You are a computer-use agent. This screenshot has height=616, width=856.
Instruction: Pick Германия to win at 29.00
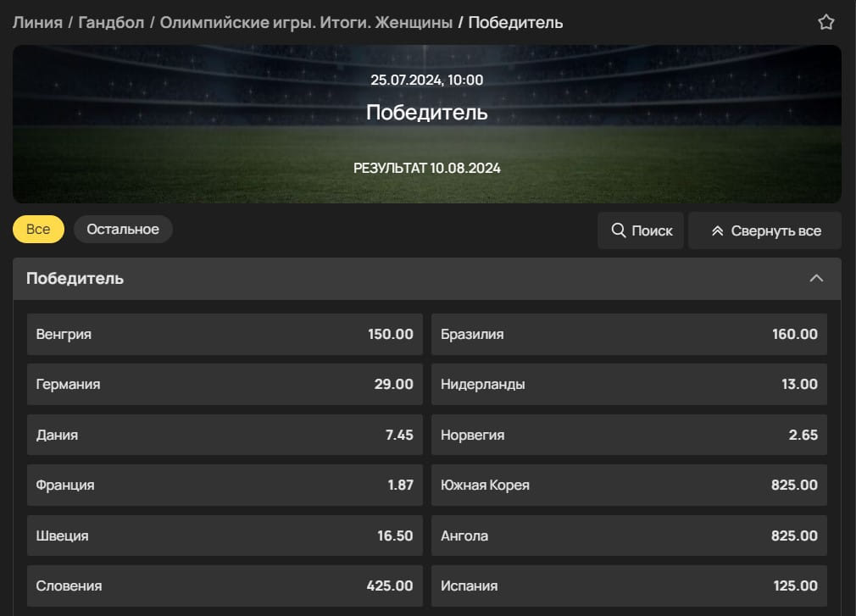225,385
